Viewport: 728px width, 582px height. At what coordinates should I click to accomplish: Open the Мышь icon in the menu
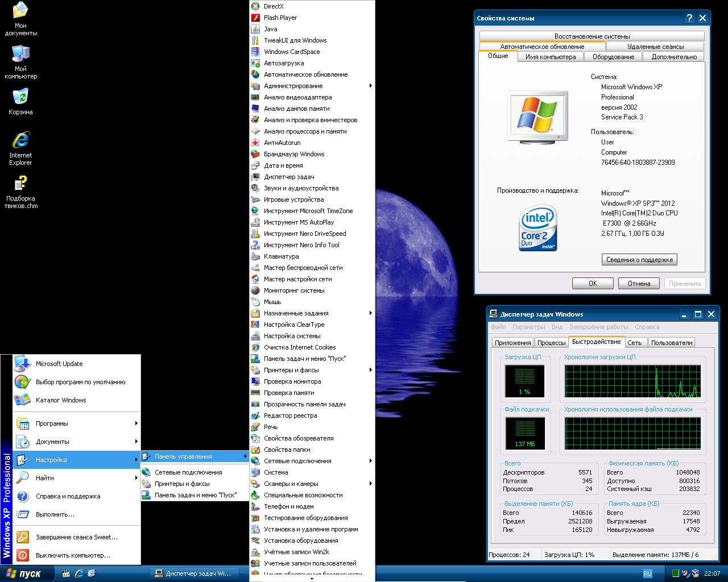[255, 302]
